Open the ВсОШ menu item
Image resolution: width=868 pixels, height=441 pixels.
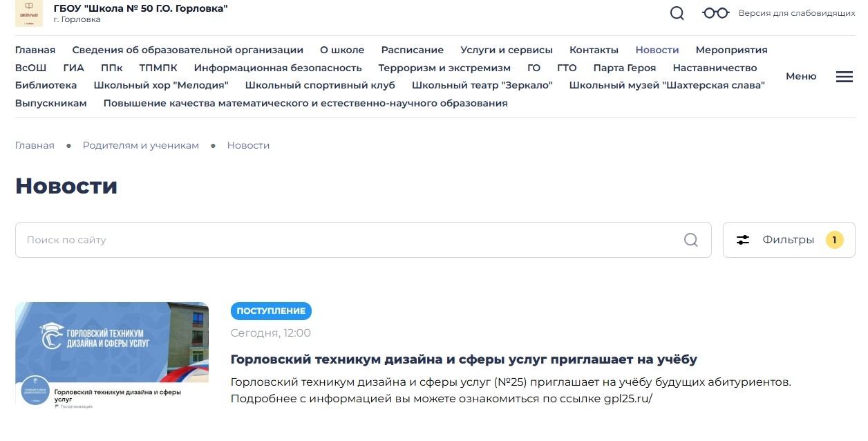[x=30, y=68]
